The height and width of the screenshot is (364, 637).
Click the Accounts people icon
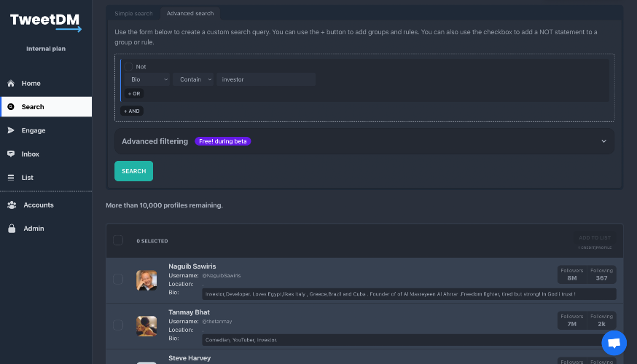coord(12,205)
